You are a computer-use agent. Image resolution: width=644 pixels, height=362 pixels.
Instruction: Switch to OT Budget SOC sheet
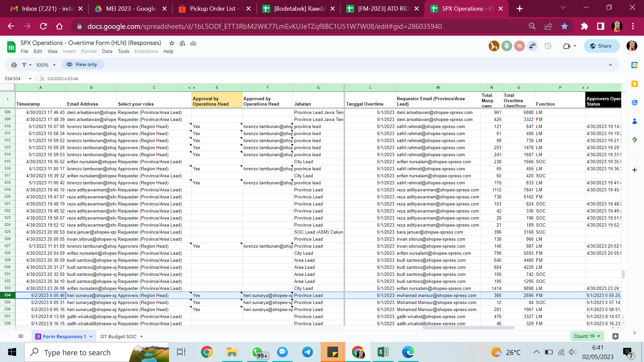118,337
